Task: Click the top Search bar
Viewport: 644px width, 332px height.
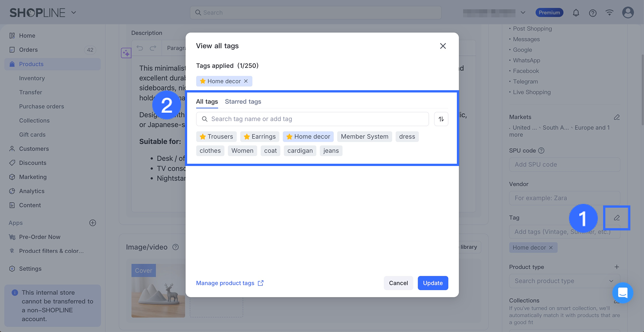Action: click(316, 13)
